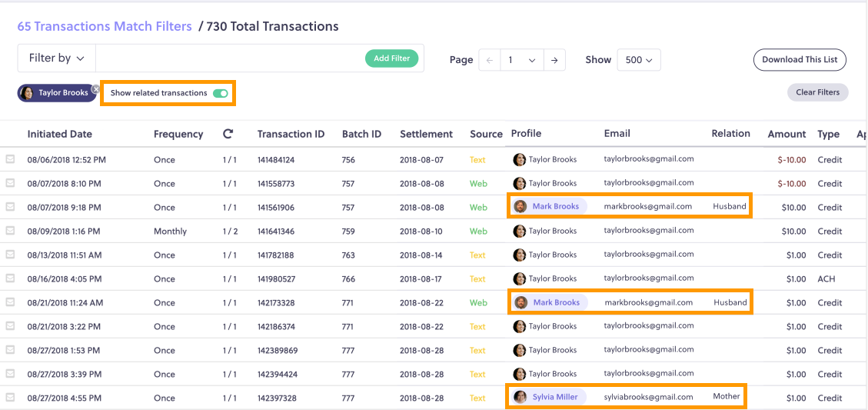The height and width of the screenshot is (410, 868).
Task: Click settlement date 2018-08-10
Action: tap(421, 231)
